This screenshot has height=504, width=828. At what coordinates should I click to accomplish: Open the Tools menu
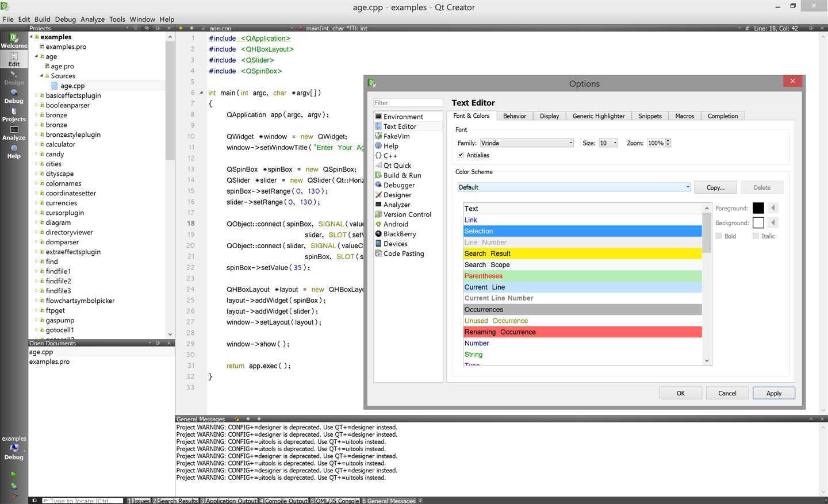pos(117,19)
